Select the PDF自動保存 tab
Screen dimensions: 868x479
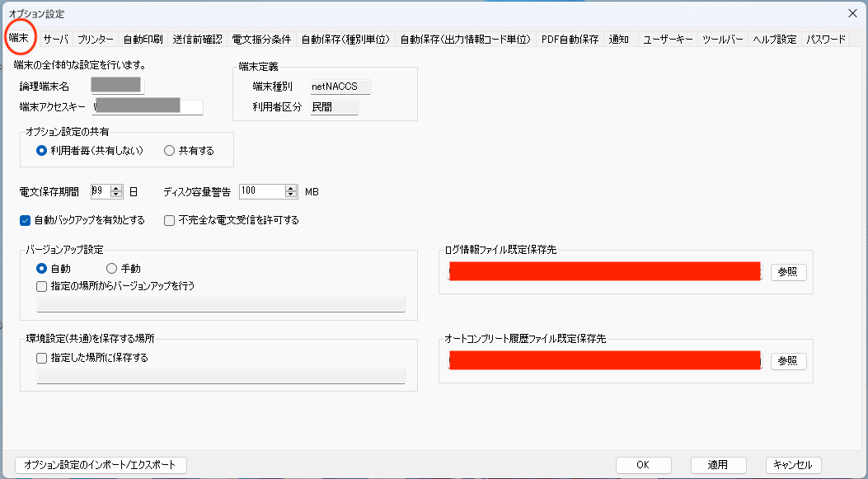(570, 38)
